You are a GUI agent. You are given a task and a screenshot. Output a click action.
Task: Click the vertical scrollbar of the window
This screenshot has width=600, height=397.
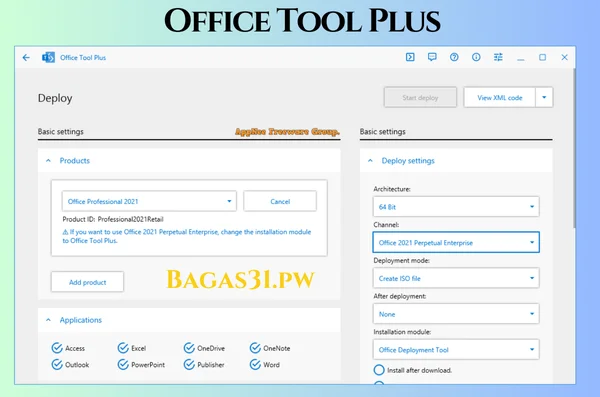[574, 149]
